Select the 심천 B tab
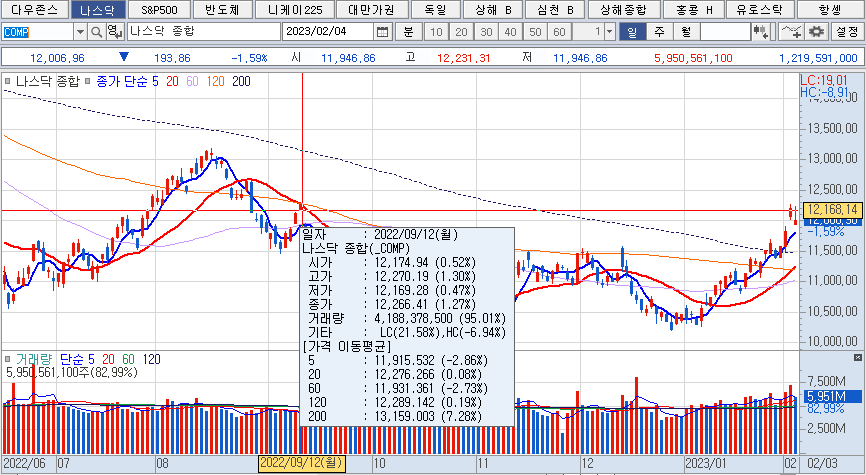Screen dimensions: 866x475 pos(553,9)
